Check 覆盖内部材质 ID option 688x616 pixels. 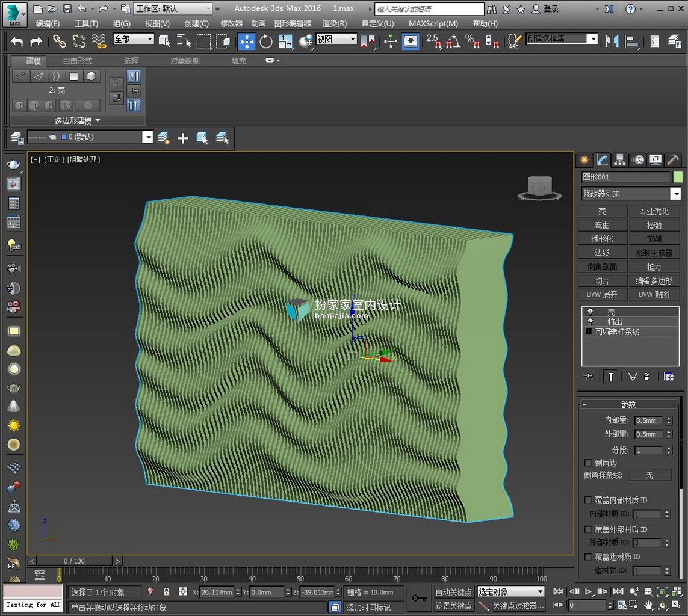click(588, 500)
